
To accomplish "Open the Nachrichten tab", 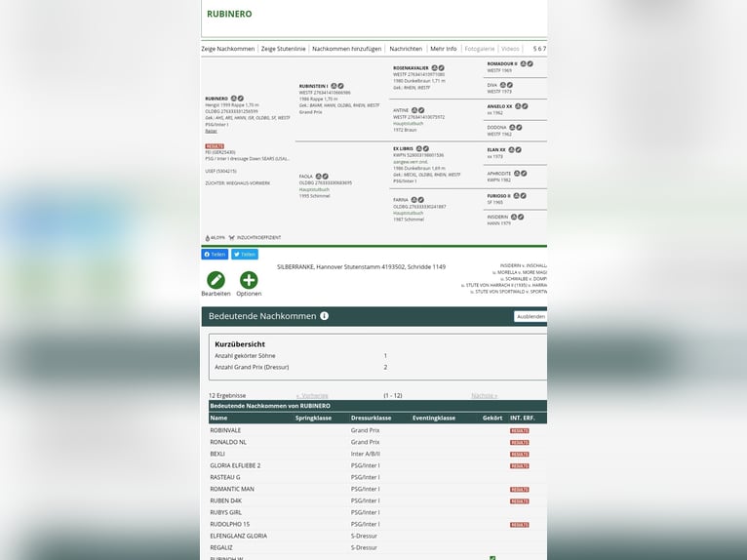I will 406,49.
